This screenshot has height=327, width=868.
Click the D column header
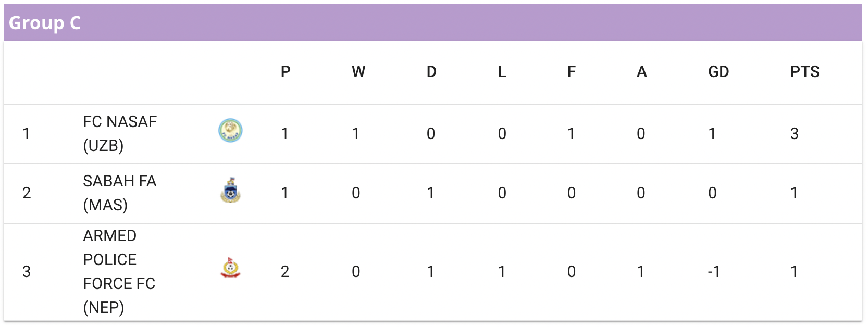[431, 72]
